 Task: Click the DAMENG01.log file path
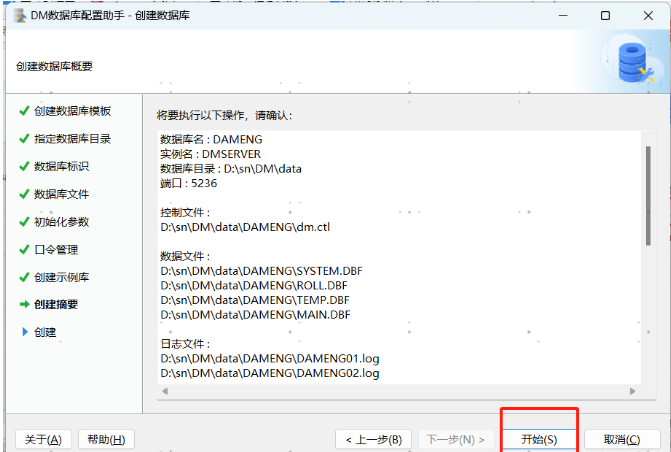[x=270, y=359]
